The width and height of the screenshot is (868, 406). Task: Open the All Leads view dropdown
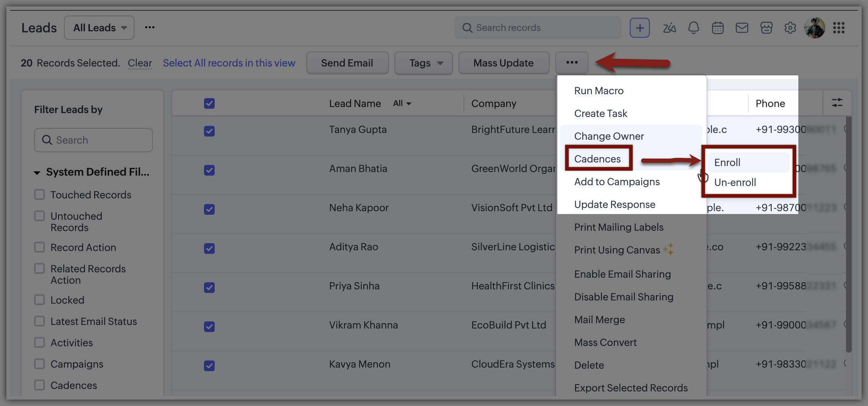(x=99, y=28)
